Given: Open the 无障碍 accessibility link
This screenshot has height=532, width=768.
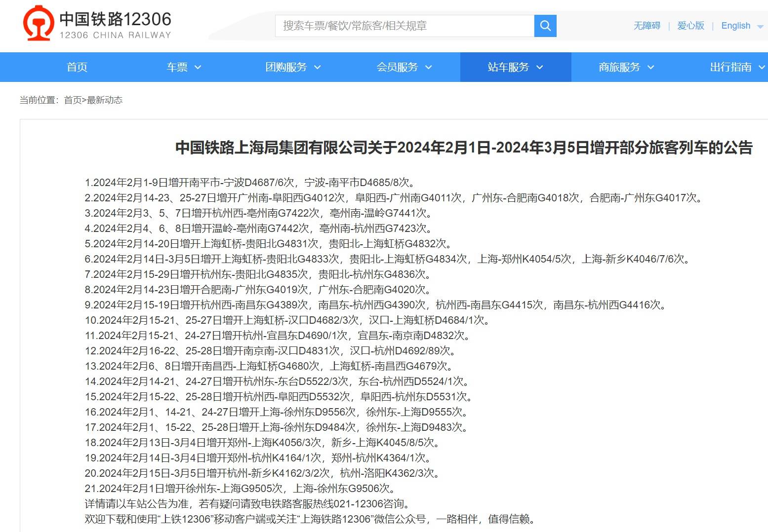Looking at the screenshot, I should tap(647, 26).
